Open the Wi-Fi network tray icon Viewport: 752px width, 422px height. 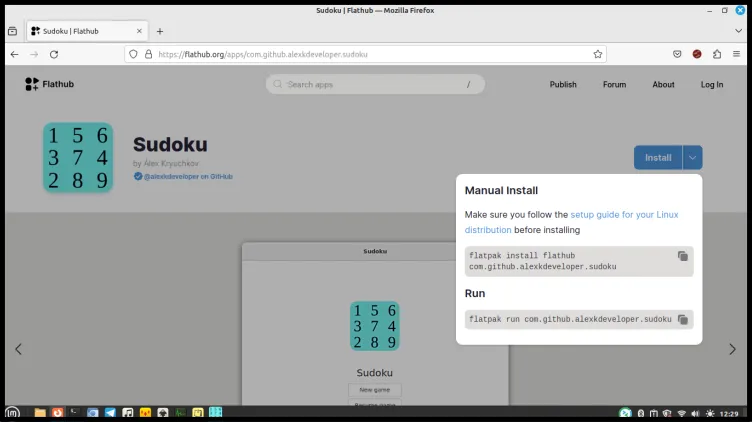682,413
